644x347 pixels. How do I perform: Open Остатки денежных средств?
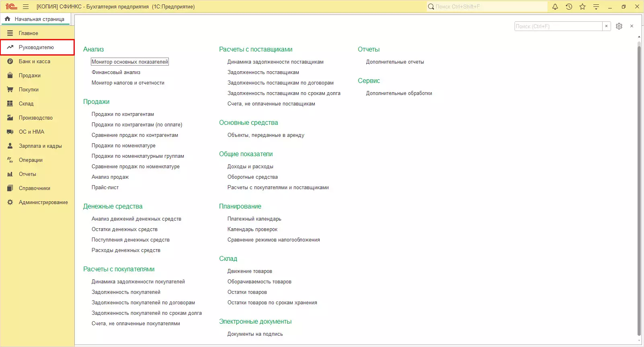tap(125, 229)
